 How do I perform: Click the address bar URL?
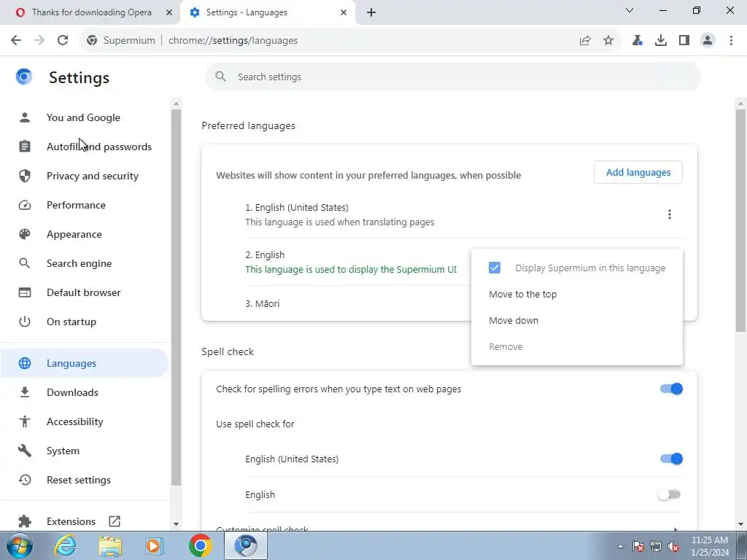233,41
